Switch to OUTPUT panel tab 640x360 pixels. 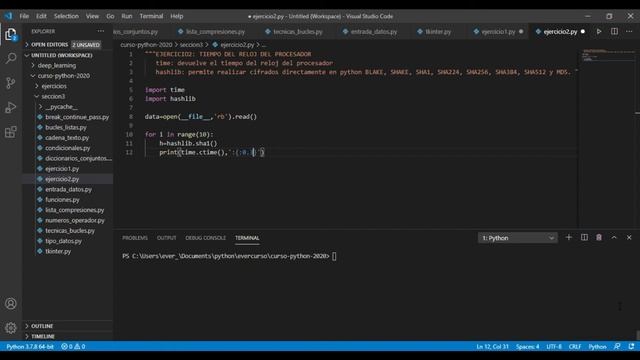click(x=167, y=238)
